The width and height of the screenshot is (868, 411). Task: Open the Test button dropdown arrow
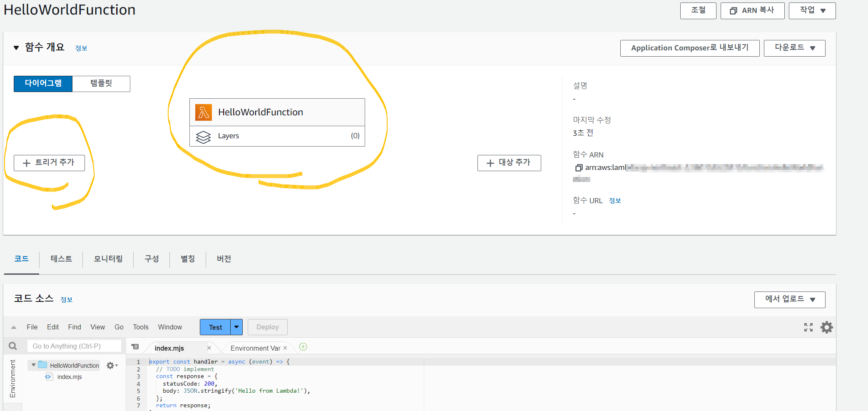(236, 327)
